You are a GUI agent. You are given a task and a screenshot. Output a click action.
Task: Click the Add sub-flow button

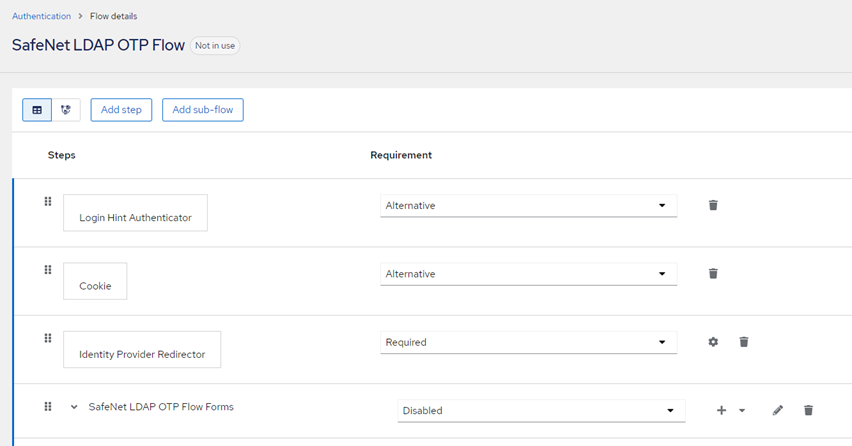203,110
